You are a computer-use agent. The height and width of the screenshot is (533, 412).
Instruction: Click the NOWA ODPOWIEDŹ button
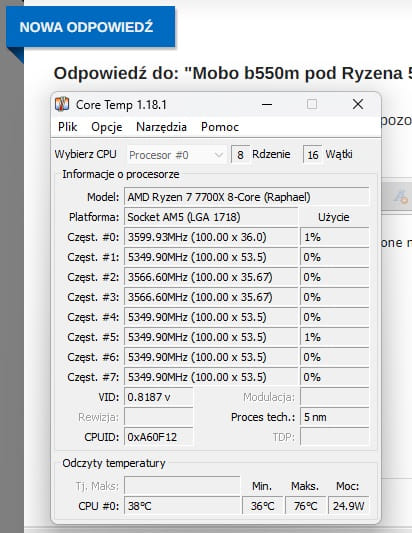(x=90, y=27)
